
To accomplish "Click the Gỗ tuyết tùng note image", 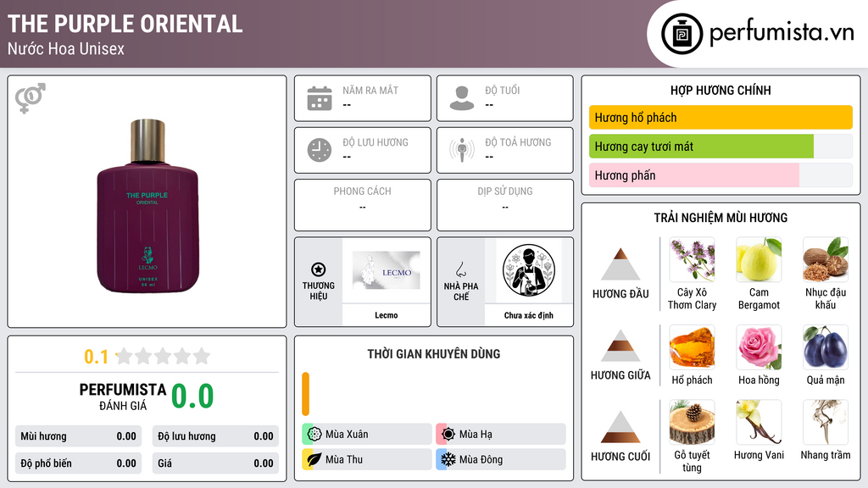I will point(692,422).
